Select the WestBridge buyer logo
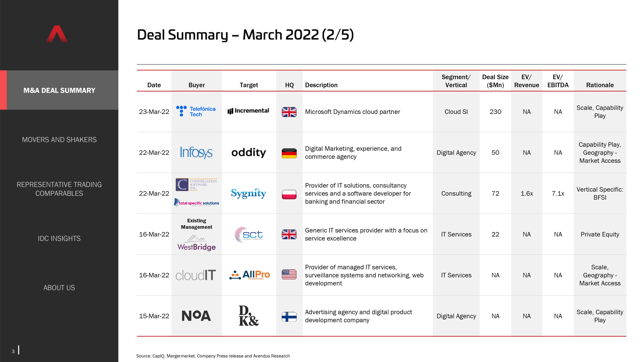The height and width of the screenshot is (362, 644). click(x=196, y=243)
